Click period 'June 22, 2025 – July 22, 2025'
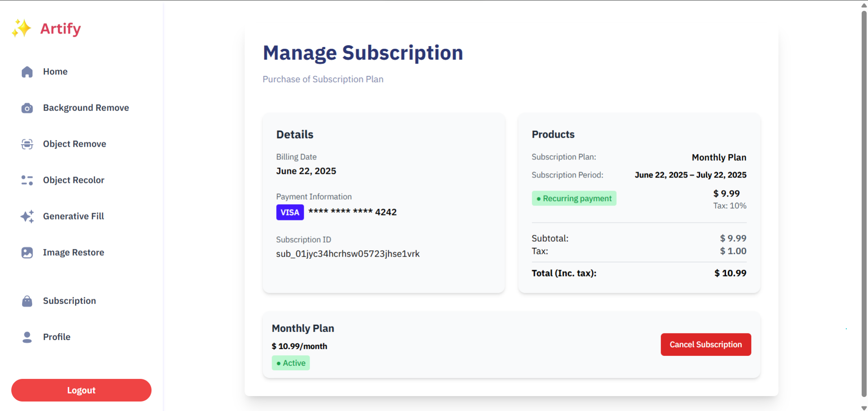 690,175
